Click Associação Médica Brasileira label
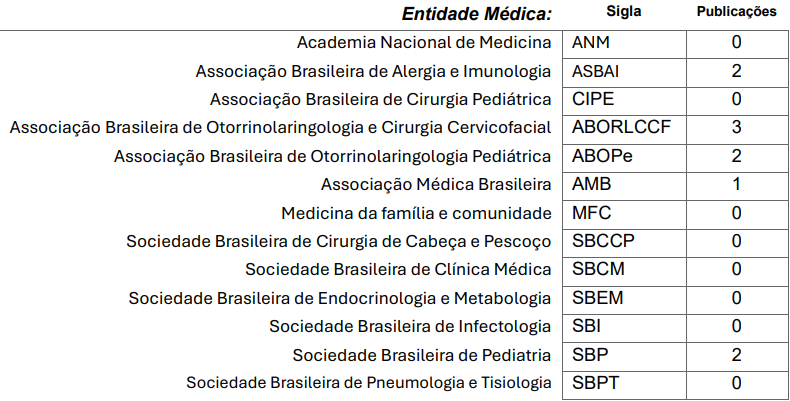This screenshot has width=790, height=401. pyautogui.click(x=436, y=185)
